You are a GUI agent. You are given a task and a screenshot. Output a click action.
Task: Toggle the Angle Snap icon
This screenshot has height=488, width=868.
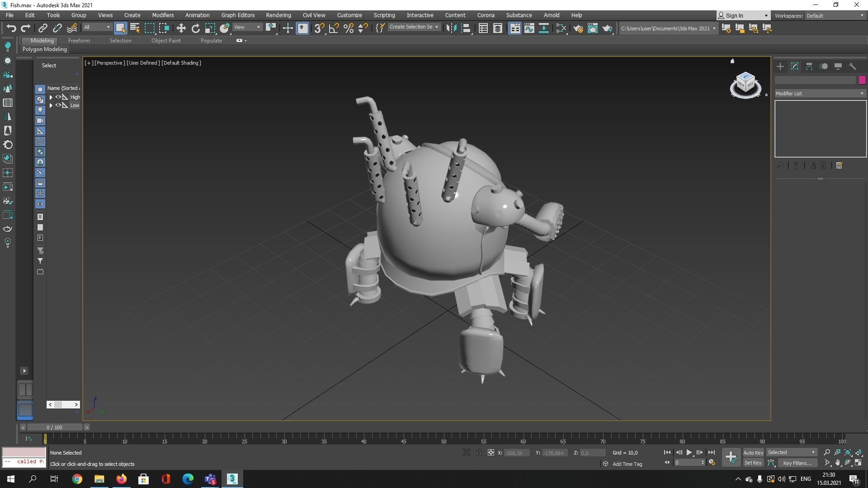(x=334, y=28)
